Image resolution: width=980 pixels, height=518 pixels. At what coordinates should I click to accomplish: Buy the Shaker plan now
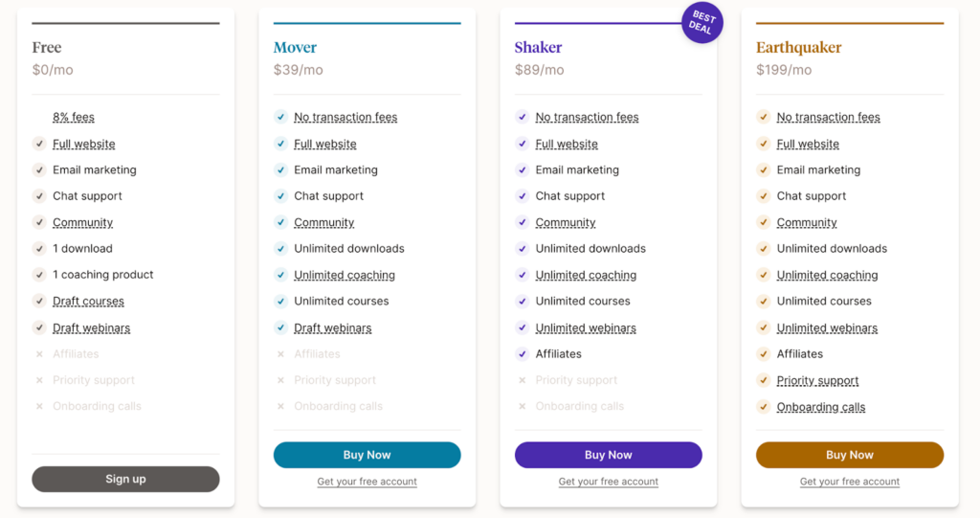[x=608, y=455]
